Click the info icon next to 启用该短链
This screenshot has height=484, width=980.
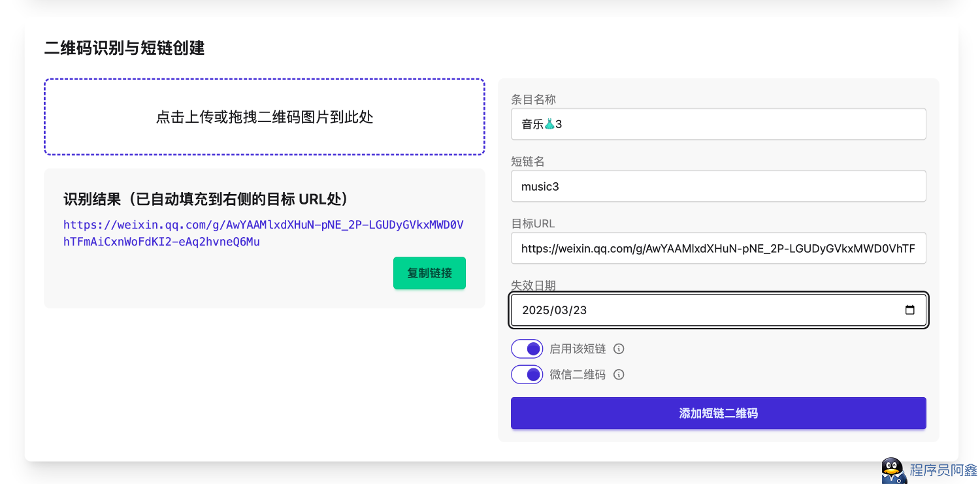pos(619,349)
